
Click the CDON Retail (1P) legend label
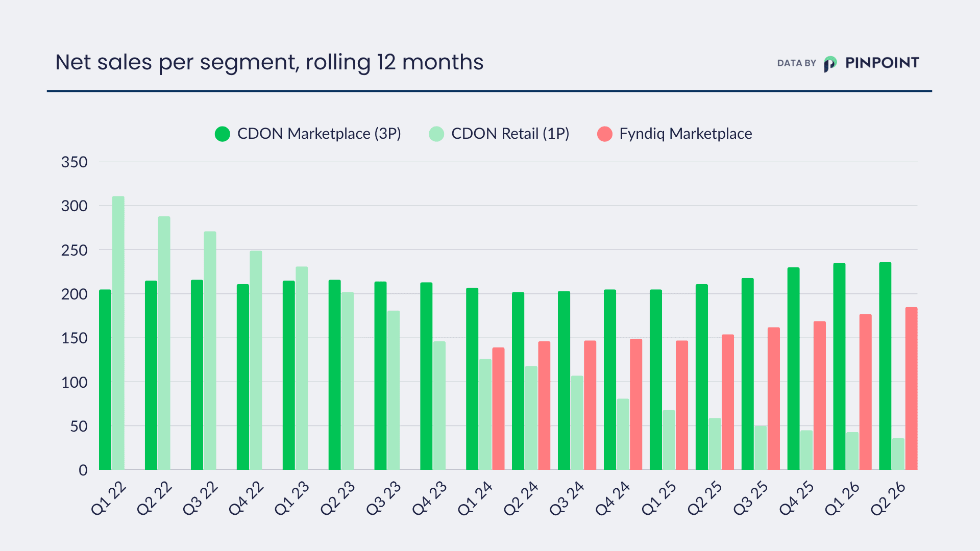point(510,134)
